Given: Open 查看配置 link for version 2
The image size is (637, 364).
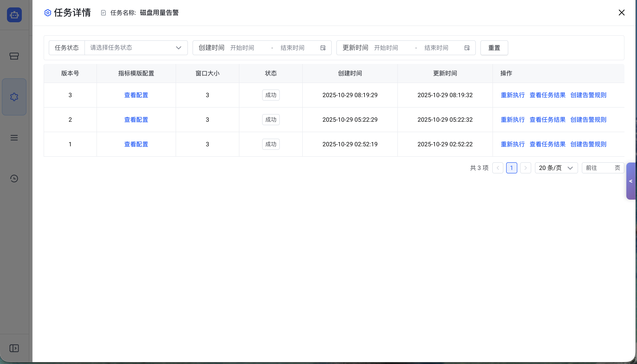Looking at the screenshot, I should [x=136, y=119].
